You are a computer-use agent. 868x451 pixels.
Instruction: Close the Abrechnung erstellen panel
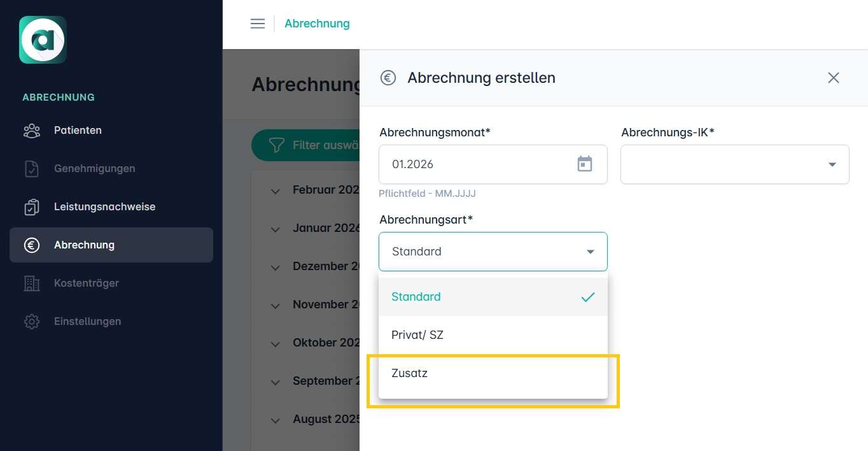[x=833, y=78]
